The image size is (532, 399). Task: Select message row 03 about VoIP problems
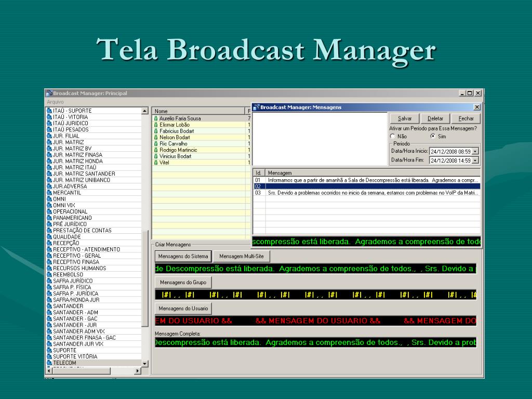click(367, 193)
